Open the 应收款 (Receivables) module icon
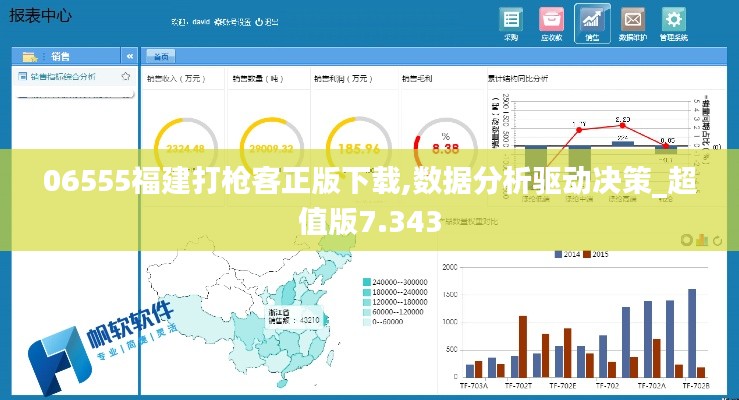Screen dimensions: 739x400 (551, 24)
